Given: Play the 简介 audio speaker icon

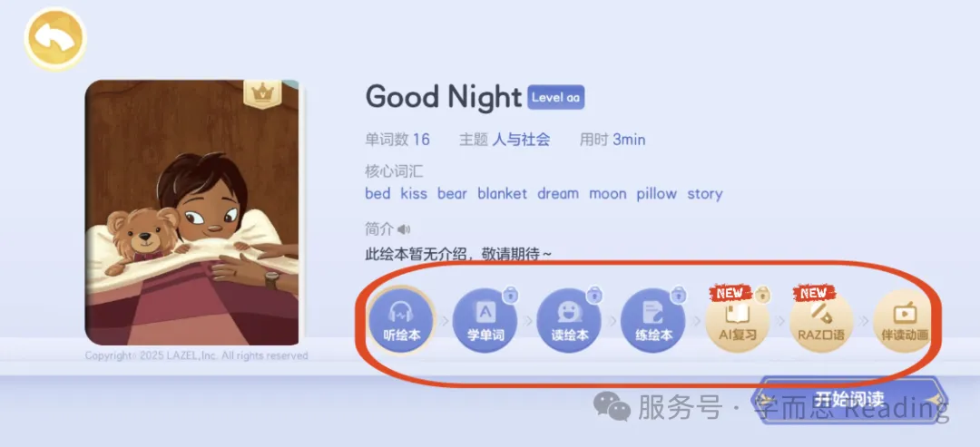Looking at the screenshot, I should tap(405, 229).
